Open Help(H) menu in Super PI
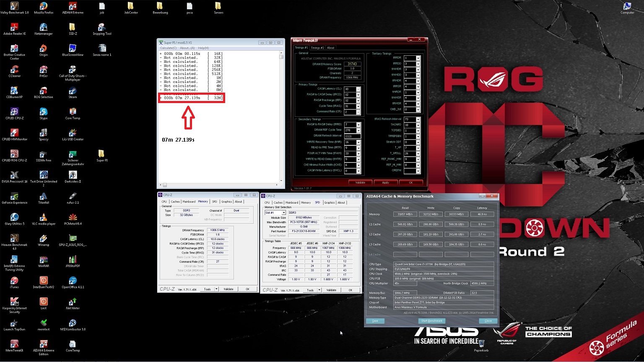Image resolution: width=644 pixels, height=362 pixels. click(203, 48)
